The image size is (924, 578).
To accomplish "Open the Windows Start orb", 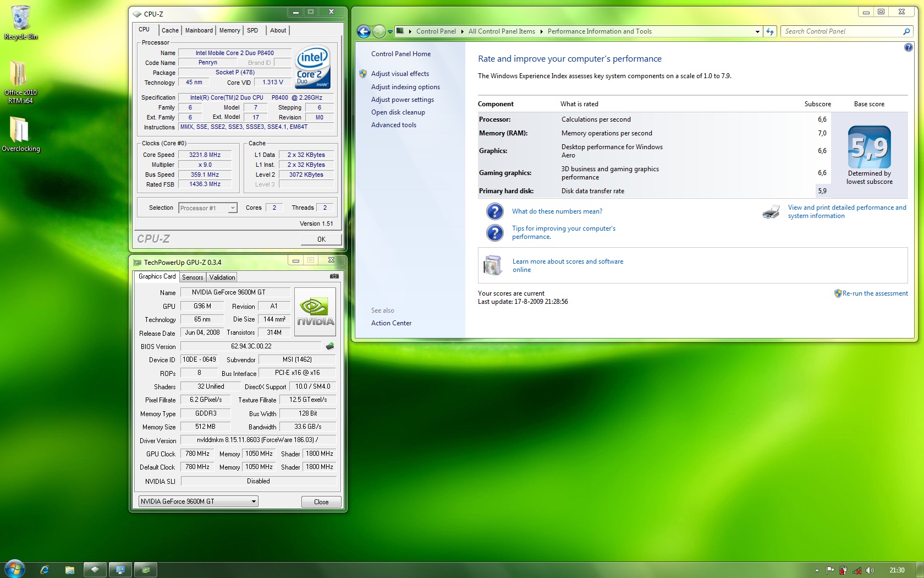I will point(15,569).
